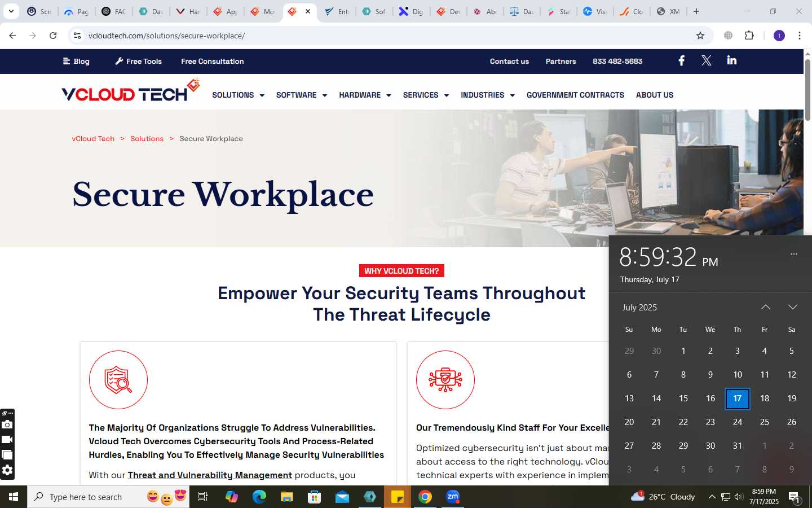Launch Microsoft Edge from the taskbar
Screen dimensions: 812x508
point(259,497)
